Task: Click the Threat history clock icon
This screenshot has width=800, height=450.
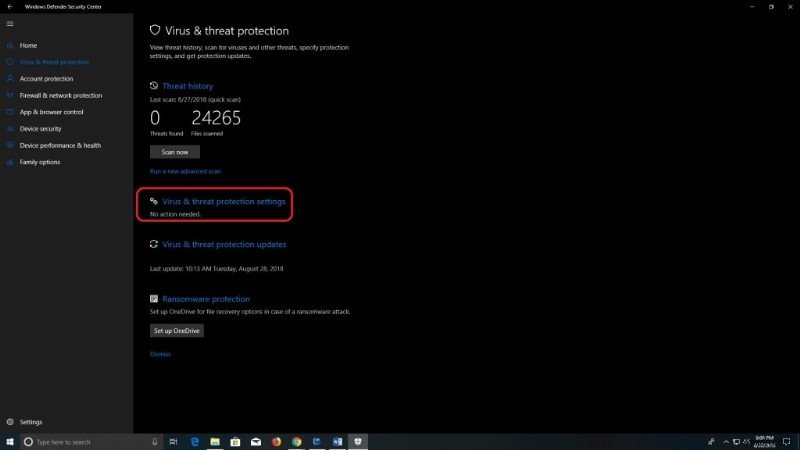Action: pyautogui.click(x=154, y=86)
